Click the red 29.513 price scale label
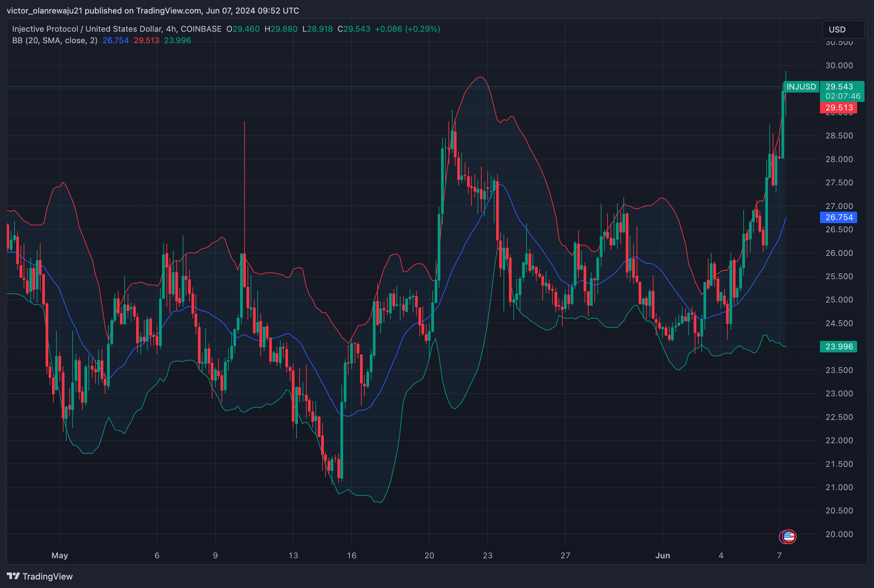Image resolution: width=874 pixels, height=588 pixels. 839,108
